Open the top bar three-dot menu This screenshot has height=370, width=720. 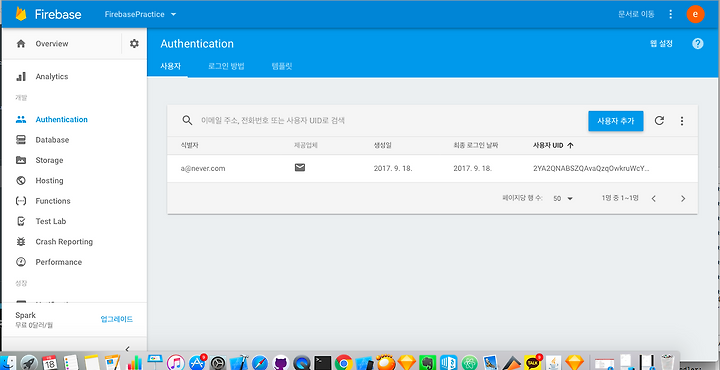coord(670,14)
